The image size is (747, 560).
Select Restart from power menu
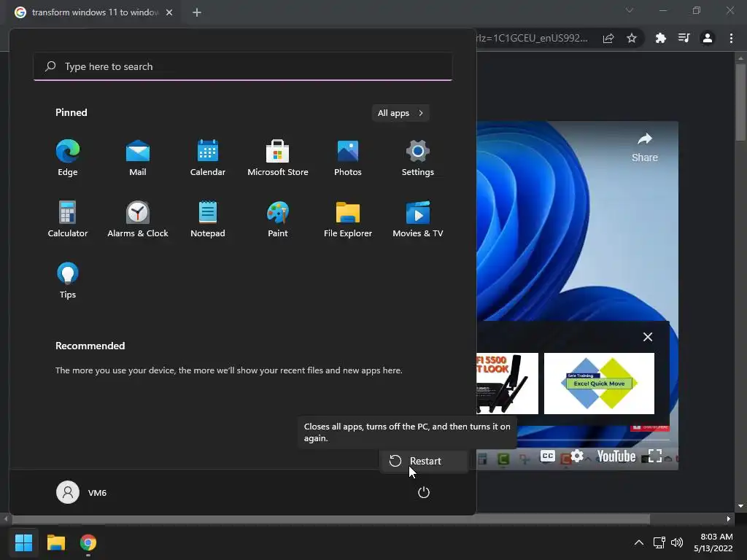[x=424, y=461]
